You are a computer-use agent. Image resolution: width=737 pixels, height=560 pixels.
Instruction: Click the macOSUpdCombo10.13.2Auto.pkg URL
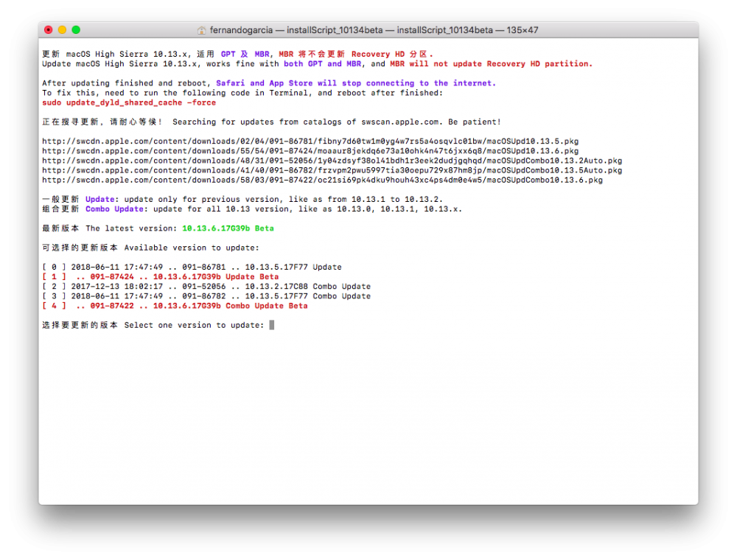(332, 161)
